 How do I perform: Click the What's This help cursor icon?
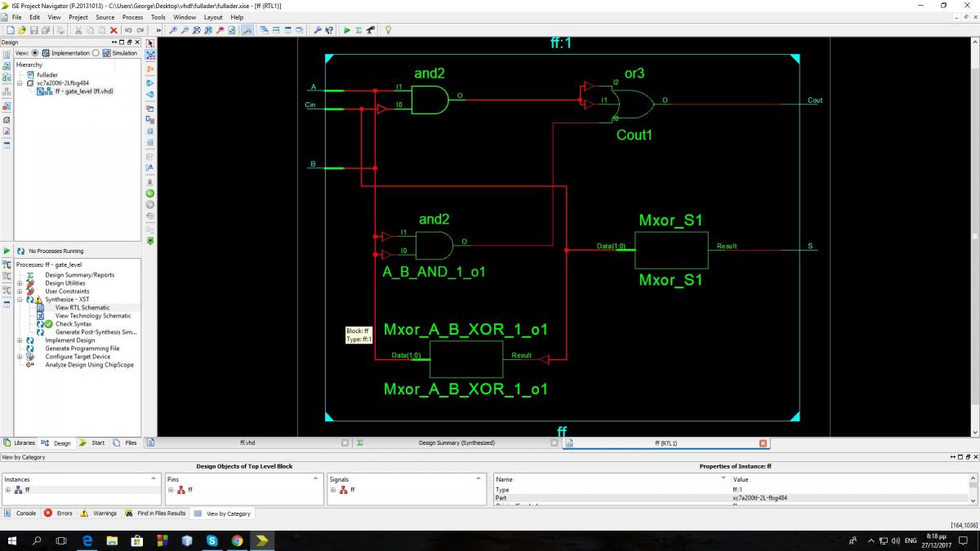329,30
